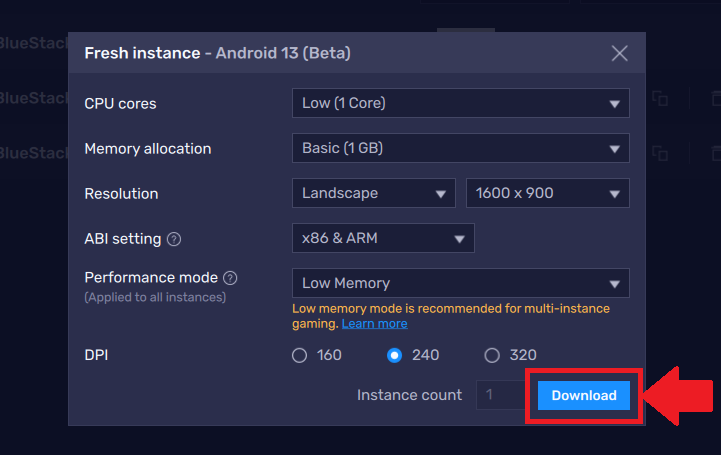The image size is (721, 455).
Task: Click the Performance mode help icon
Action: [x=230, y=278]
